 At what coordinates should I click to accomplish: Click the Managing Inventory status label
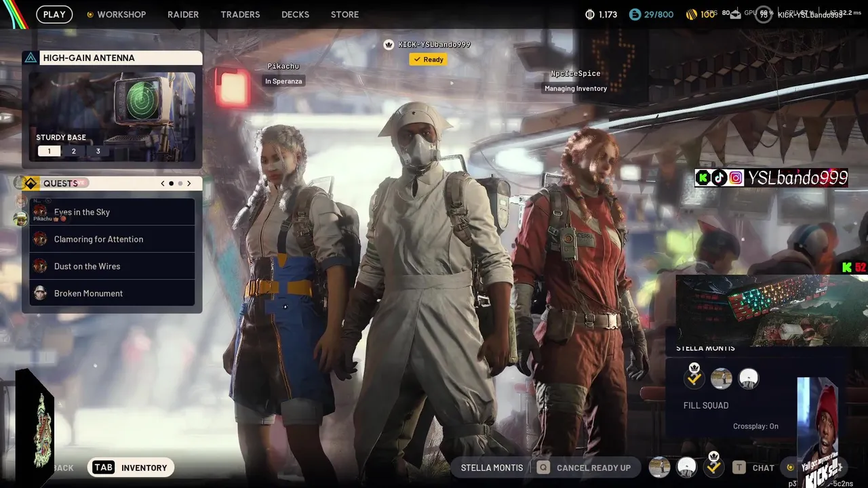point(576,89)
